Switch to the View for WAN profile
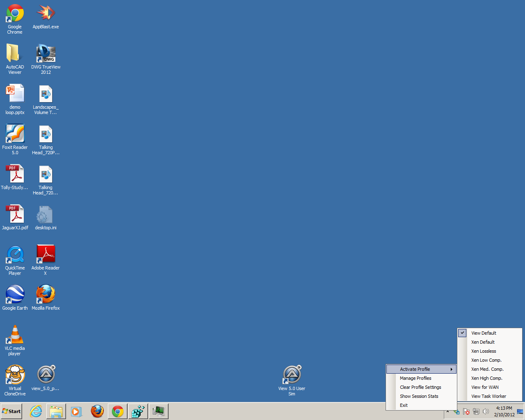Screen dimensions: 525x420 click(x=485, y=387)
